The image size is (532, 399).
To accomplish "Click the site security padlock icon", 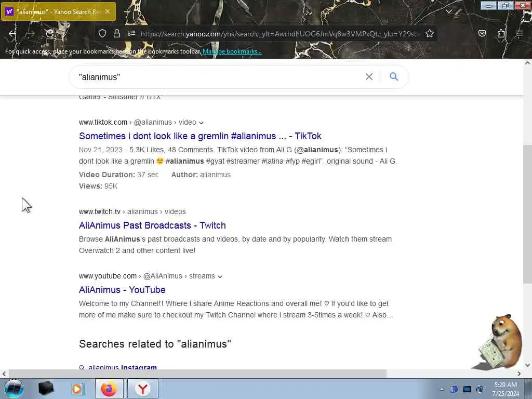I will pos(117,33).
